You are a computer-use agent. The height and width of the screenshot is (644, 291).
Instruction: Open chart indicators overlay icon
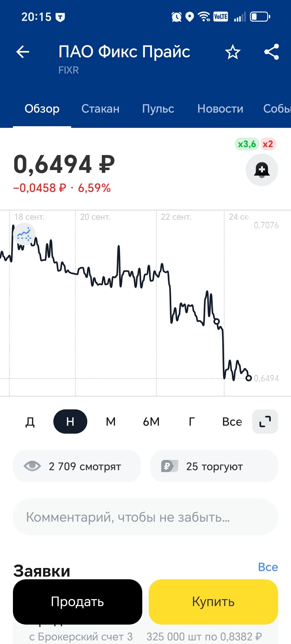pos(24,234)
